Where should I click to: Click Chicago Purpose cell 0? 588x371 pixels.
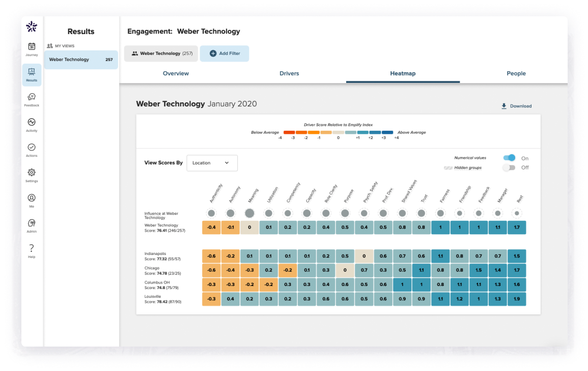(x=345, y=271)
